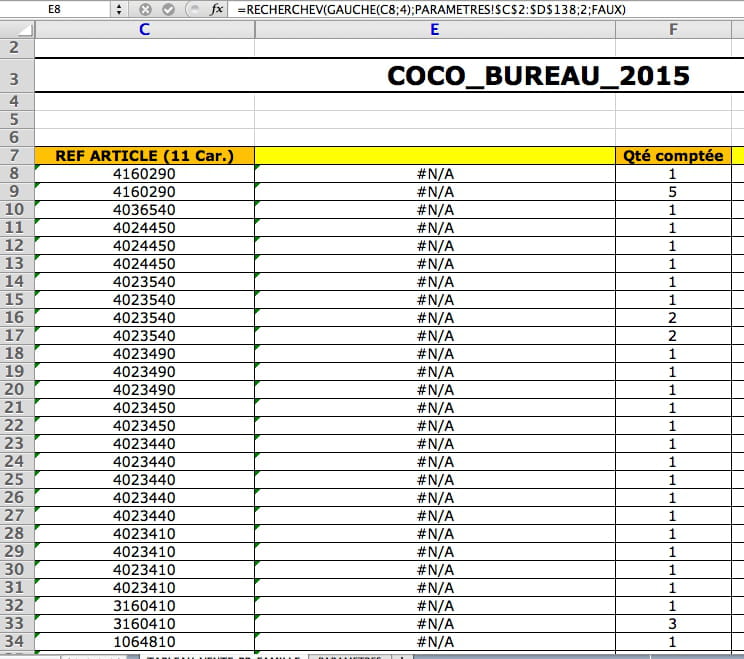
Task: Select the #N/A cell in row 10
Action: point(435,210)
